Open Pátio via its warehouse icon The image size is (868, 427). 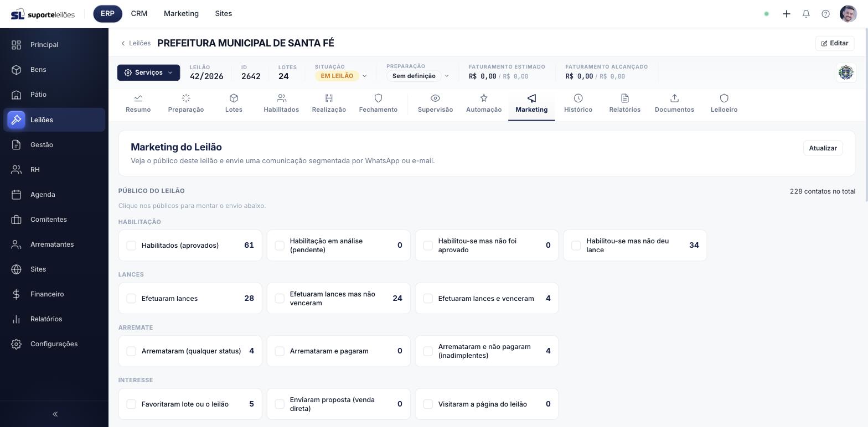pos(17,95)
